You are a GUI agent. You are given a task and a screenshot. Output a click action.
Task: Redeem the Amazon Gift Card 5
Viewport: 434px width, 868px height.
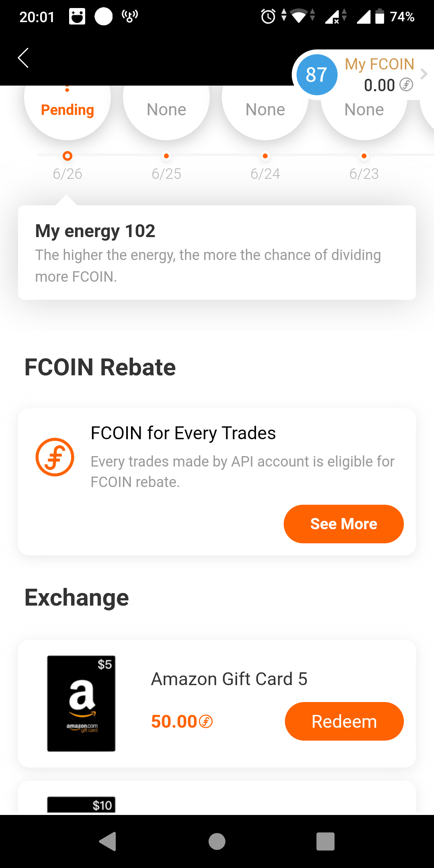[x=344, y=721]
